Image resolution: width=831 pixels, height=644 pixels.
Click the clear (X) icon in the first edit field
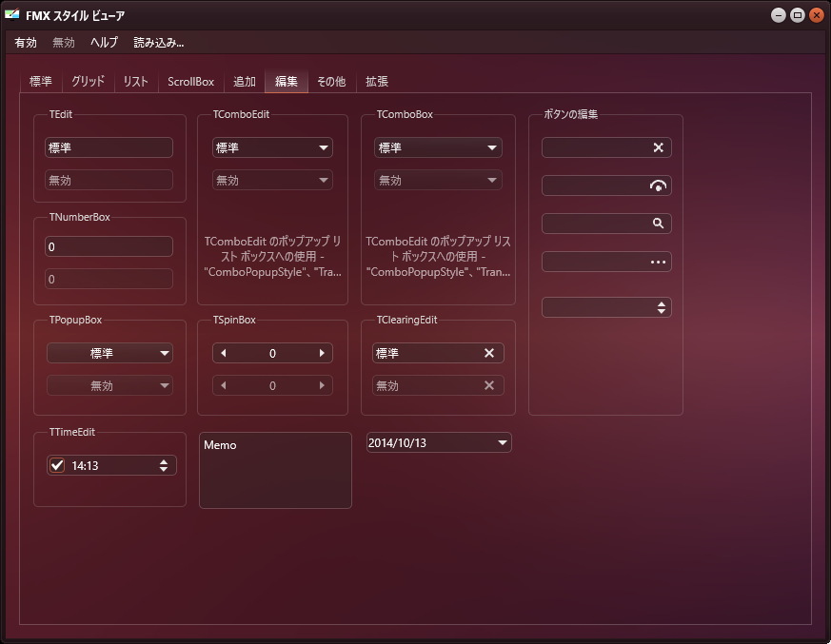(657, 147)
